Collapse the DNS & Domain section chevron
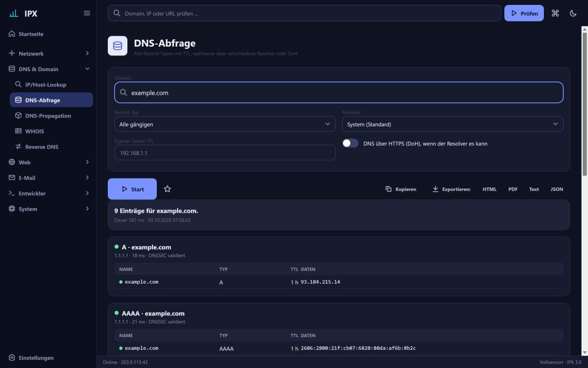The height and width of the screenshot is (368, 588). pos(87,69)
